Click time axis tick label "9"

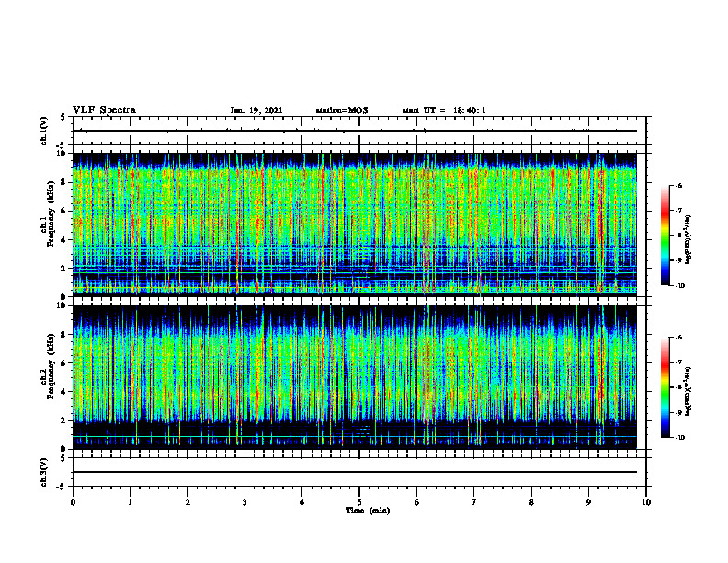pos(588,502)
